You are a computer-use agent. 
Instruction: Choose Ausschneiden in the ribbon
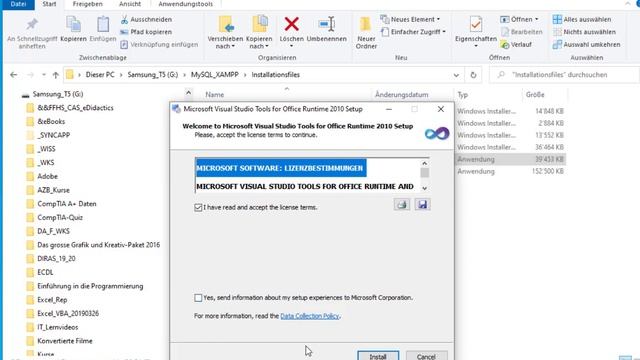147,19
